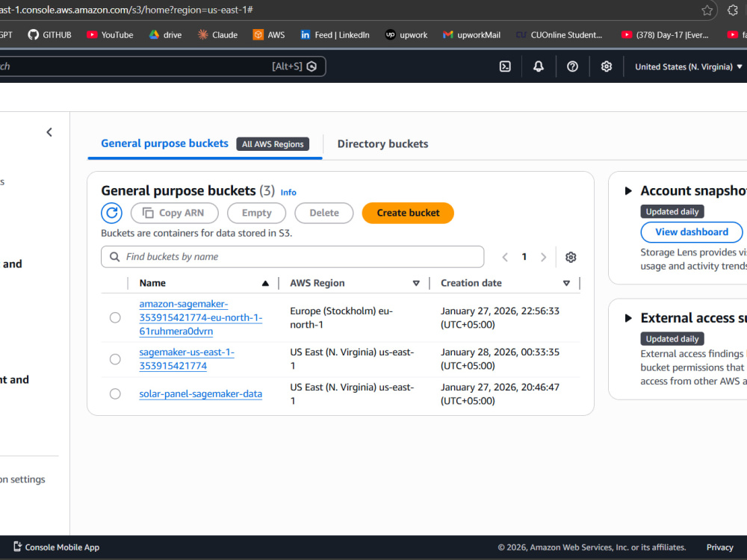Click browser address bar URL
Viewport: 747px width, 560px height.
pos(126,10)
